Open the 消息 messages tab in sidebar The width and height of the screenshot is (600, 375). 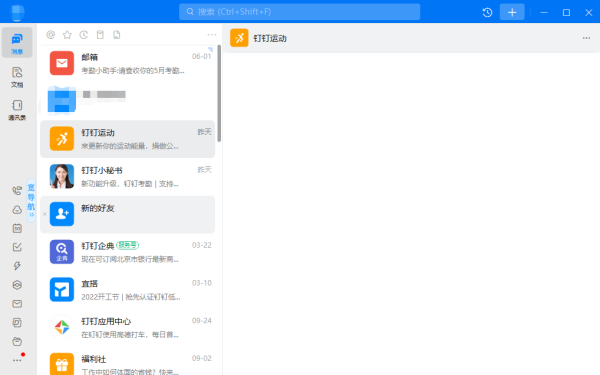pos(17,42)
